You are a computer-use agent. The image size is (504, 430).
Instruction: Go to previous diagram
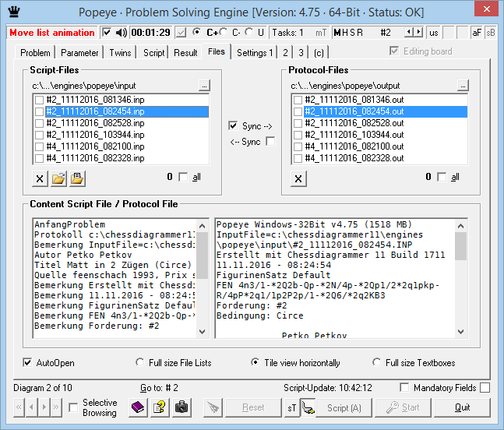coord(31,407)
